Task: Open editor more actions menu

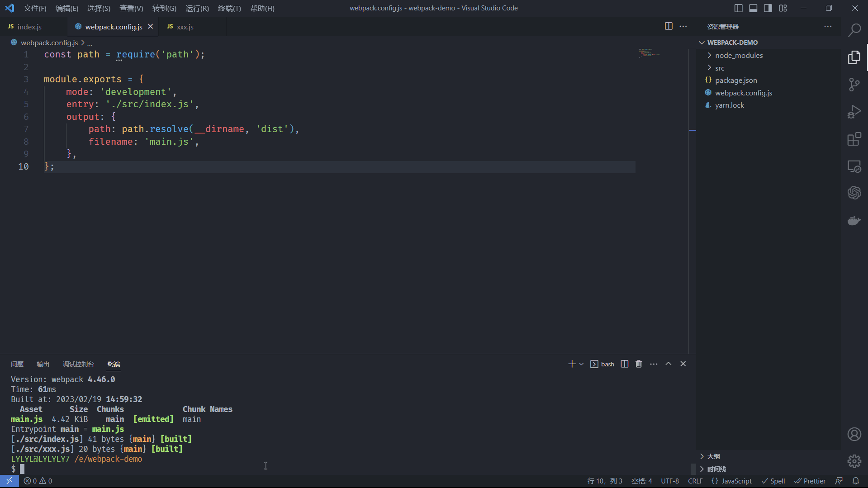Action: [683, 26]
